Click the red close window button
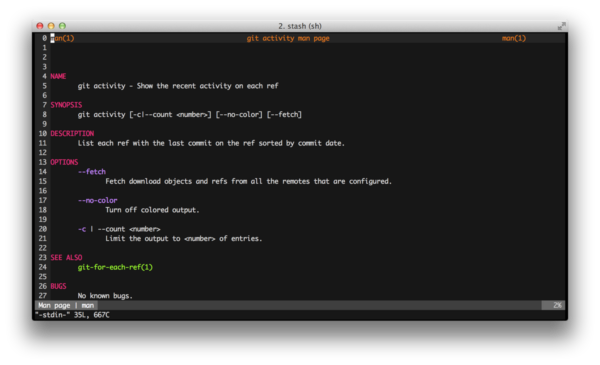The width and height of the screenshot is (600, 365). (x=40, y=26)
